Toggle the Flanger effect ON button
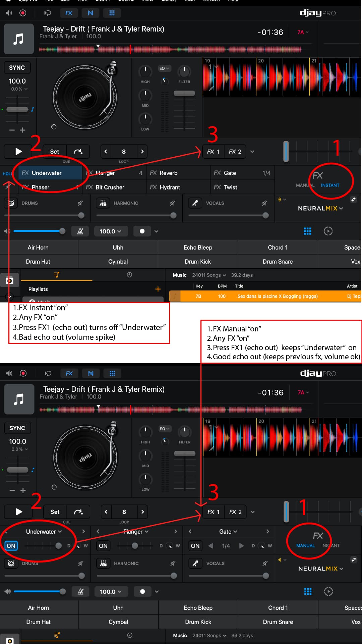The height and width of the screenshot is (644, 362). [x=103, y=546]
